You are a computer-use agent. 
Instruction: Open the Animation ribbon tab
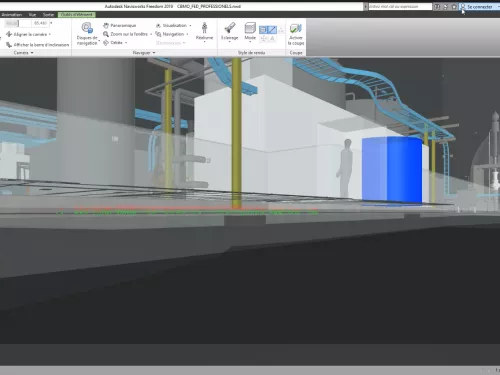pos(12,15)
